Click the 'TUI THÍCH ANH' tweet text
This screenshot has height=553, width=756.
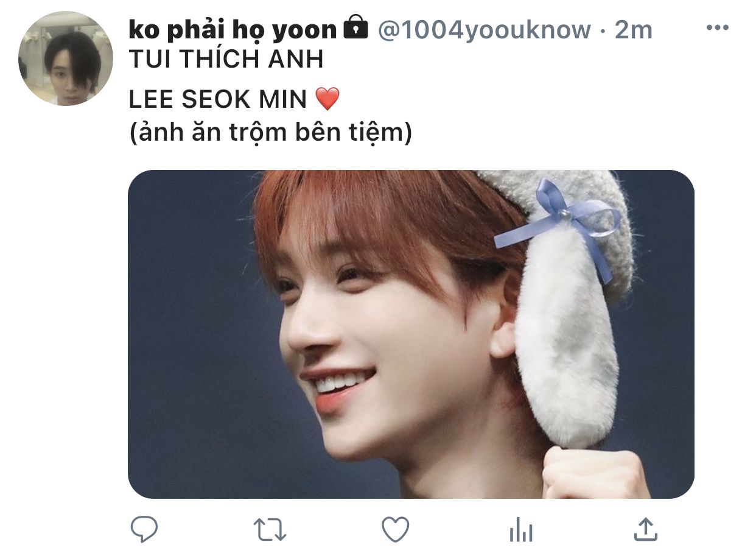226,60
